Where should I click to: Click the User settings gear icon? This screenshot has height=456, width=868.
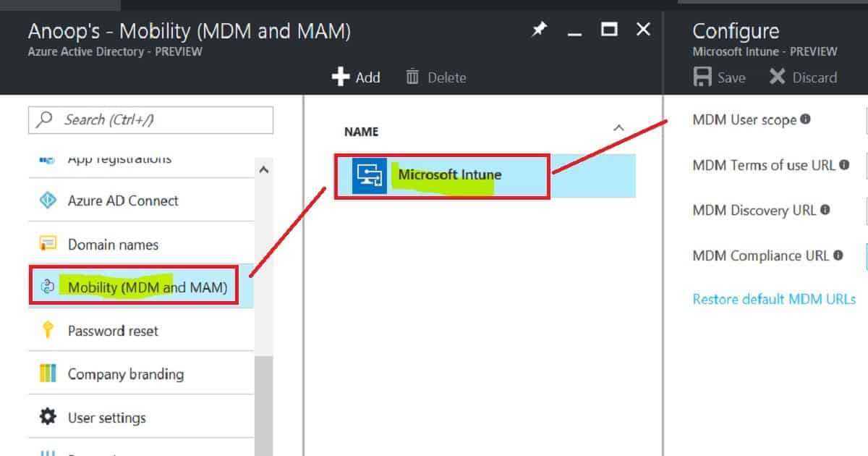(48, 417)
